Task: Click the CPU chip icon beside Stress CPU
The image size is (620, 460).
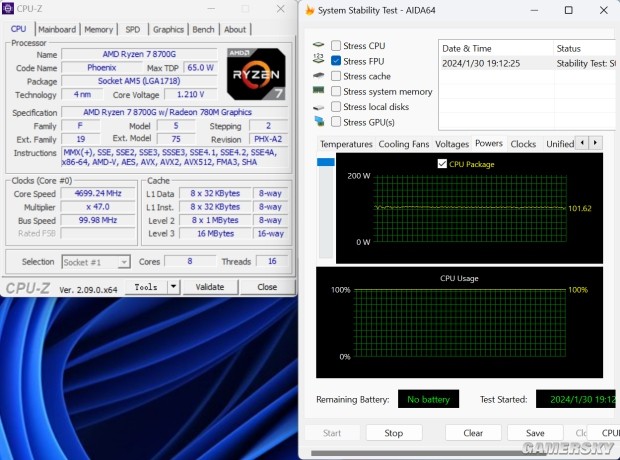Action: pyautogui.click(x=318, y=45)
